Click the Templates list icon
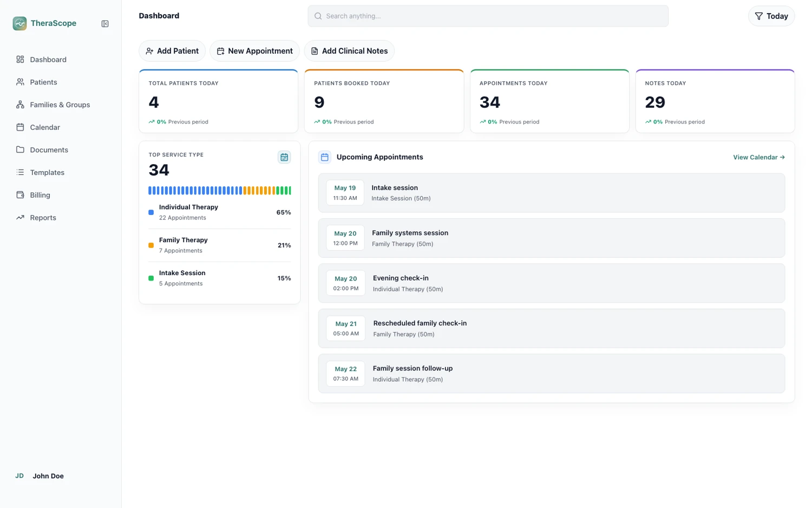The height and width of the screenshot is (508, 812). [20, 172]
